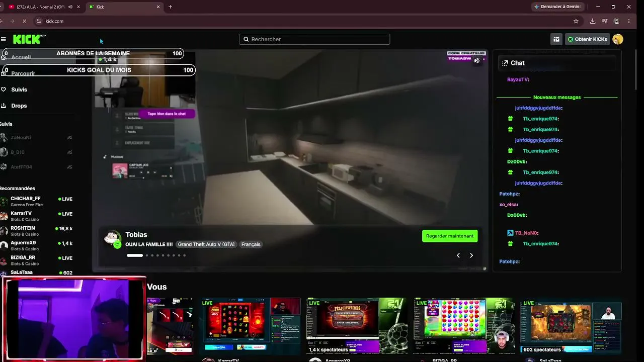This screenshot has height=362, width=644.
Task: Click Tobias' monkey avatar
Action: (113, 238)
